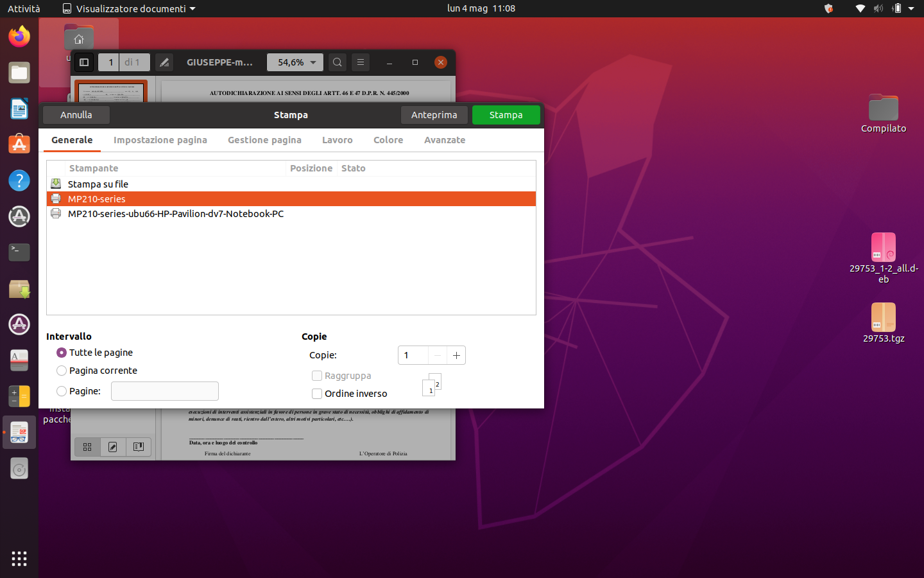Increase copies with plus button
This screenshot has height=578, width=924.
click(456, 355)
